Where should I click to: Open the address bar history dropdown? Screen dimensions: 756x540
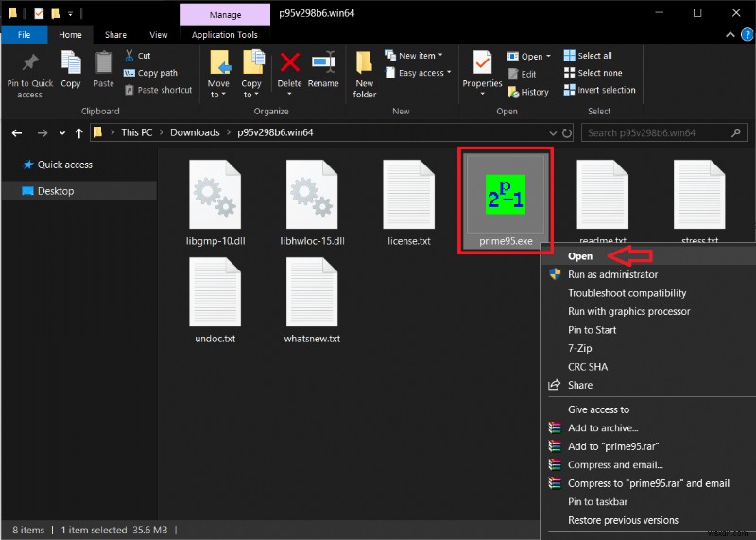pyautogui.click(x=553, y=133)
